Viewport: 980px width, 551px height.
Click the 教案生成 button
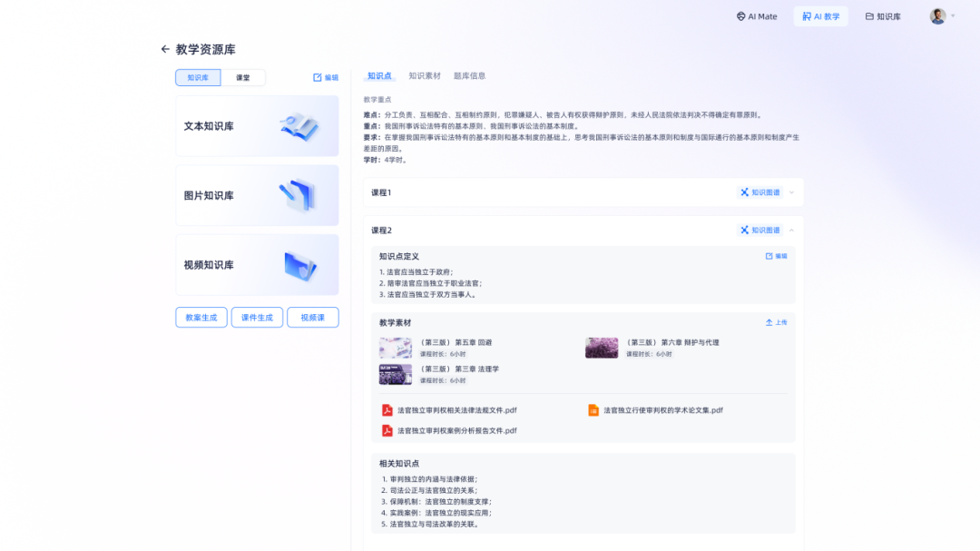(x=201, y=317)
